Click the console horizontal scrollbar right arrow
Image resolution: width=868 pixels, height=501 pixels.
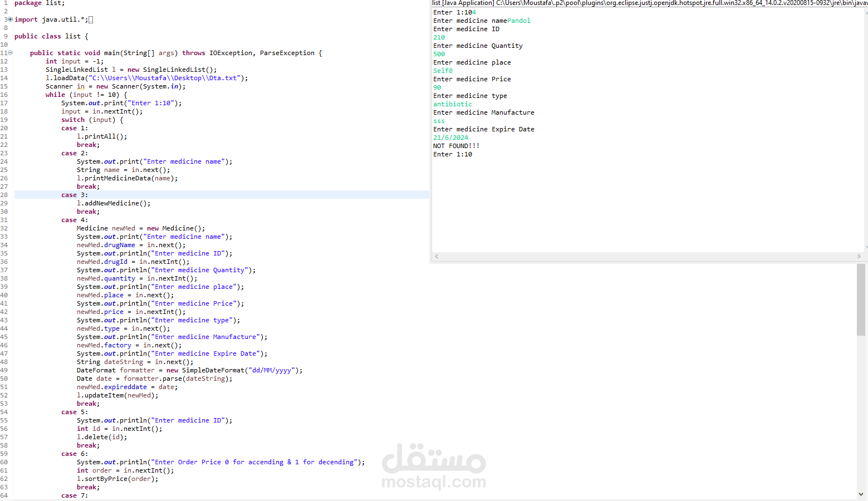(859, 256)
